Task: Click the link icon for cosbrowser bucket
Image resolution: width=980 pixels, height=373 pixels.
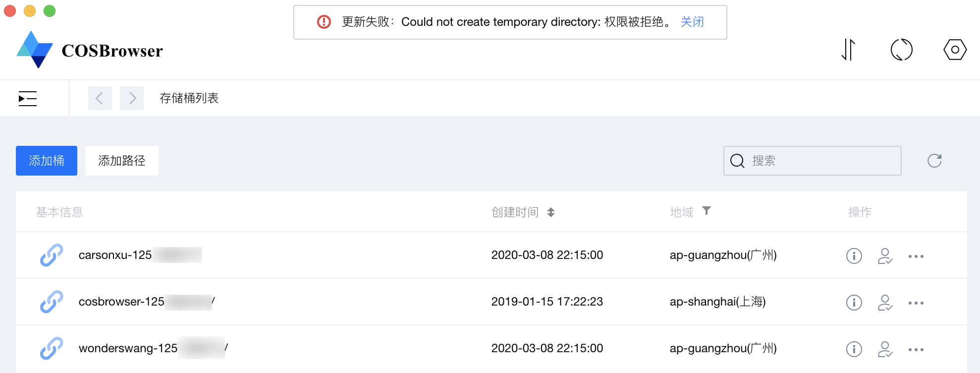Action: point(52,302)
